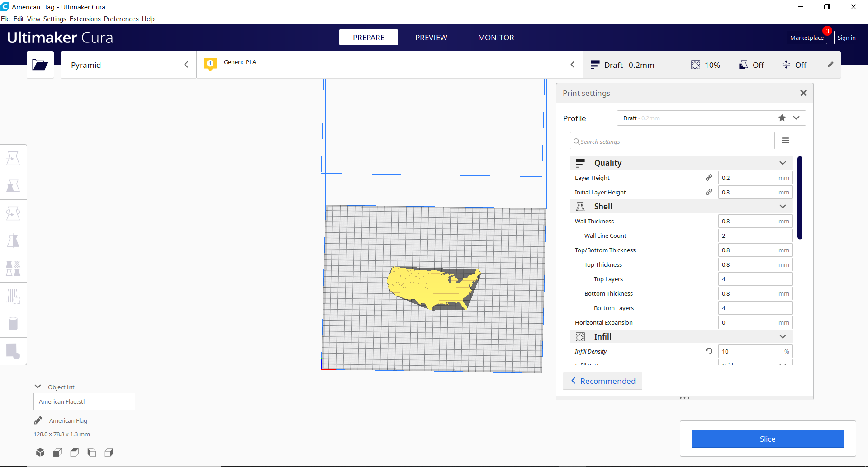Click the Wall Line Count value field
The image size is (868, 467).
point(755,236)
